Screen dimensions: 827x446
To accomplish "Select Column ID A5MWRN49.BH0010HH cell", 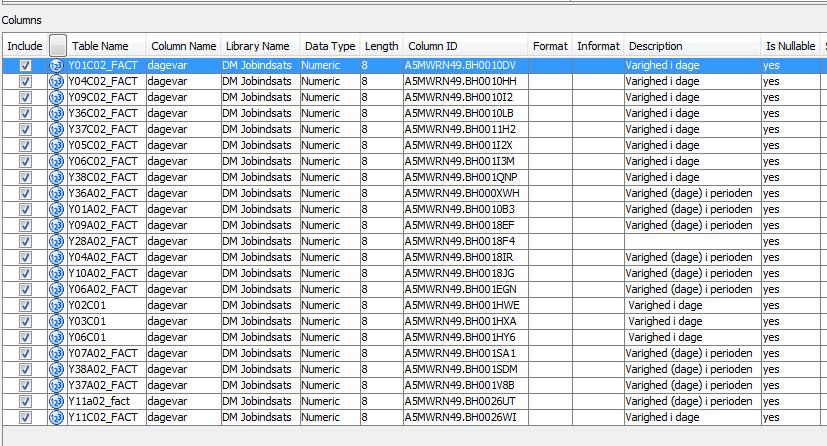I will point(466,82).
